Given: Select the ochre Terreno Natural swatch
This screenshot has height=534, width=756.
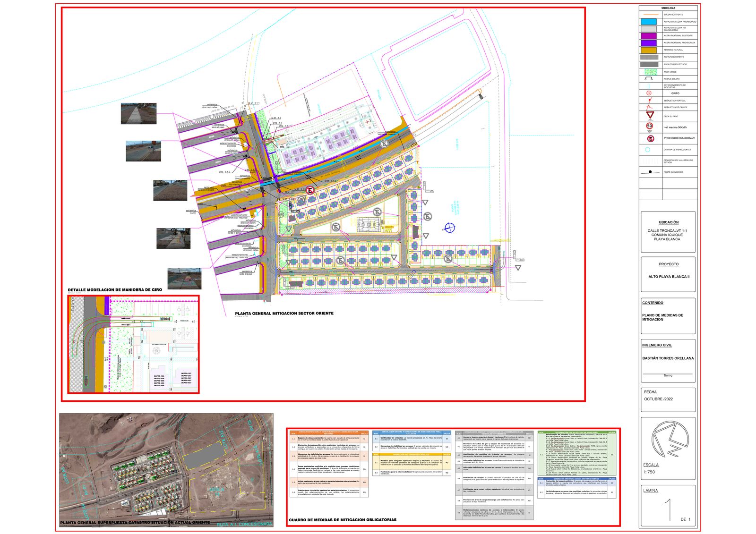Looking at the screenshot, I should click(x=649, y=50).
